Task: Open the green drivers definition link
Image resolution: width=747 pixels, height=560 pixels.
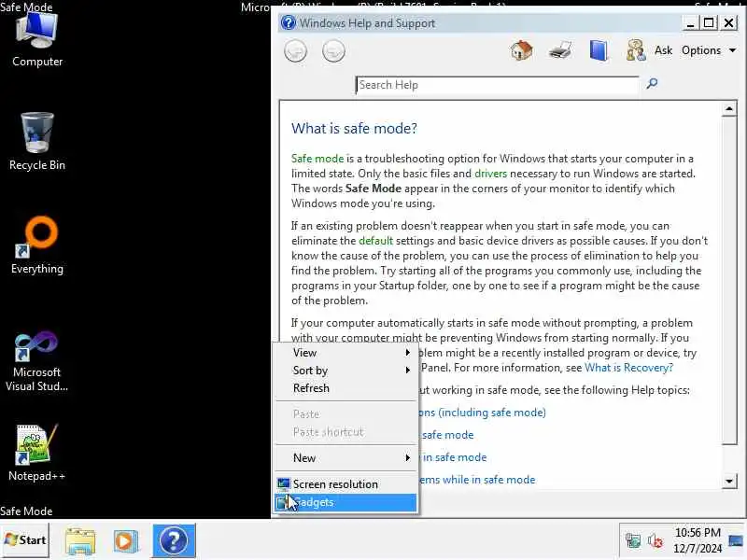Action: point(490,174)
